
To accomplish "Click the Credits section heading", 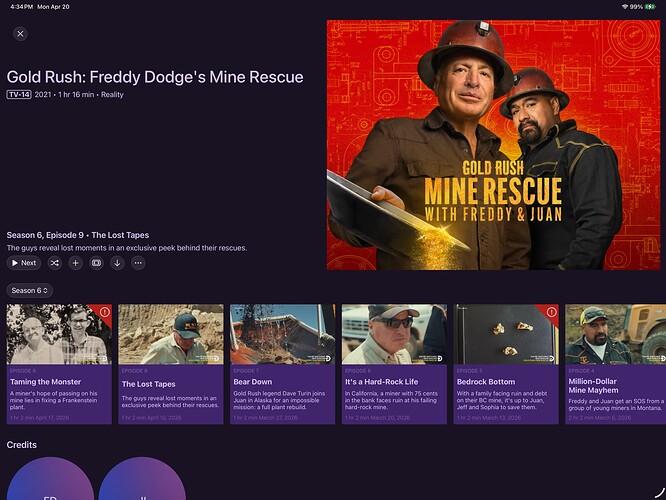I will [x=22, y=445].
